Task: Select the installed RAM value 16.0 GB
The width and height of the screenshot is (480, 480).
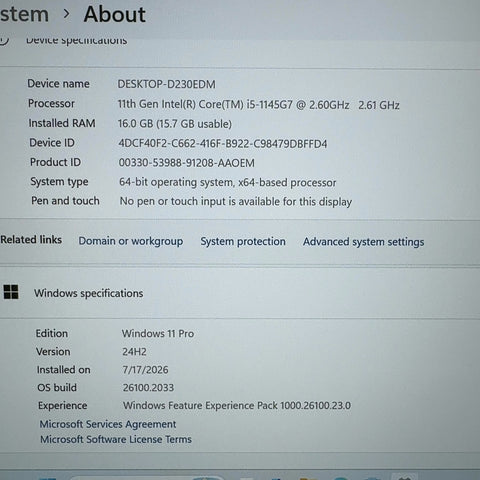Action: coord(175,124)
